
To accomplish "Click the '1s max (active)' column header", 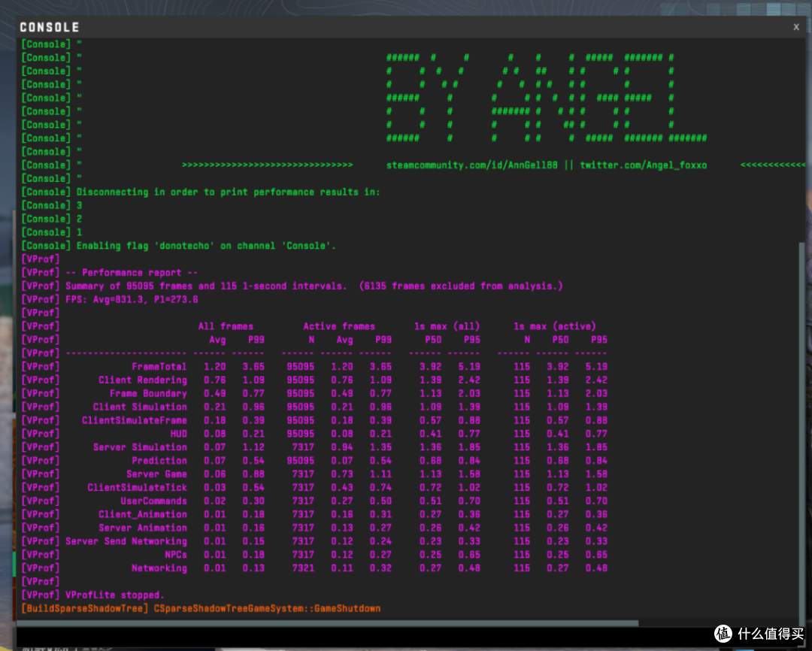I will coord(555,326).
